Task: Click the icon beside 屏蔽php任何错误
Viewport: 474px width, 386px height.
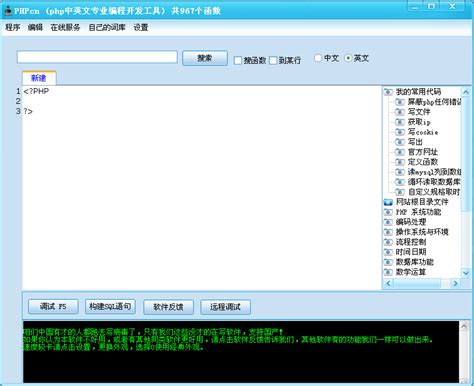Action: (x=400, y=102)
